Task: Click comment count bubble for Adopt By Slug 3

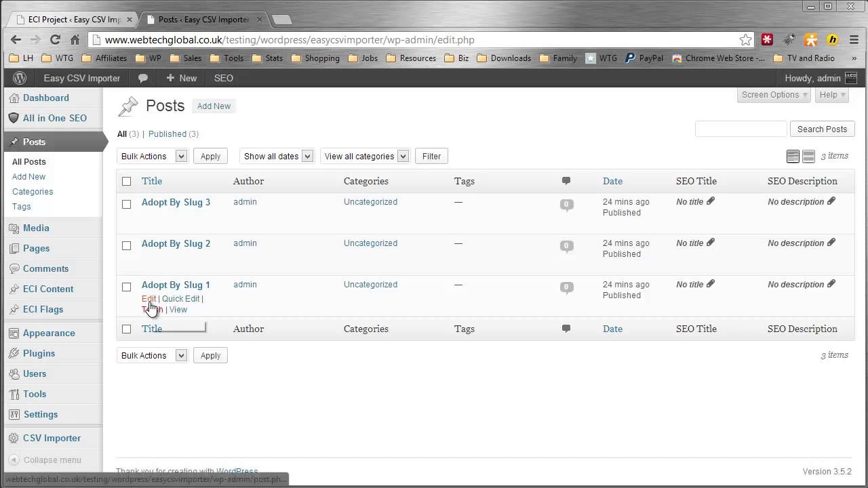Action: 566,205
